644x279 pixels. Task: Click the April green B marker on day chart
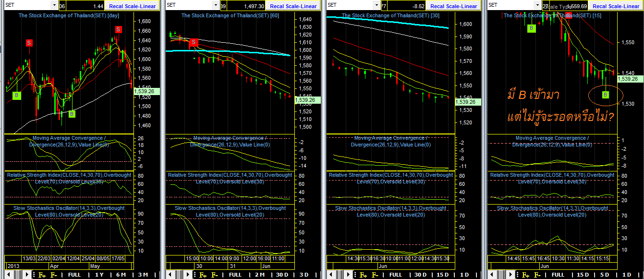point(72,114)
